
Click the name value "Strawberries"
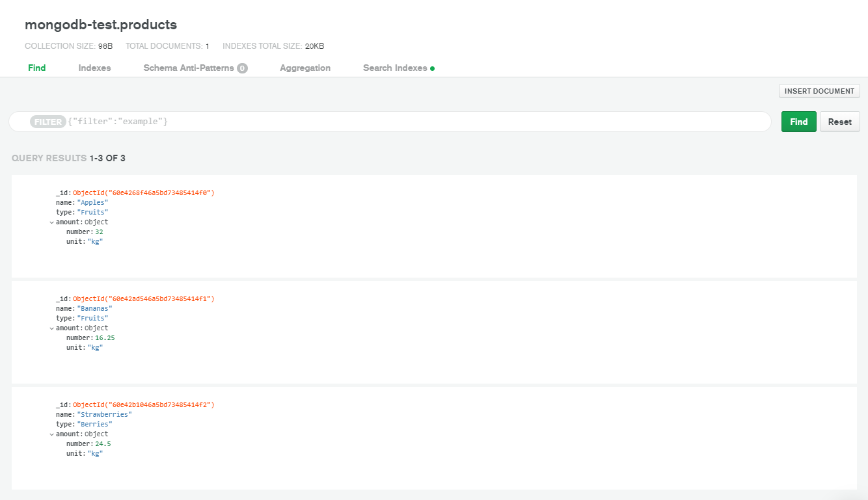(x=104, y=414)
